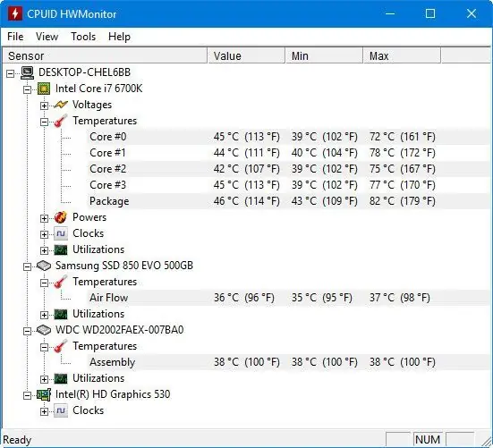Close the HWMonitor window
The height and width of the screenshot is (448, 493).
click(472, 13)
